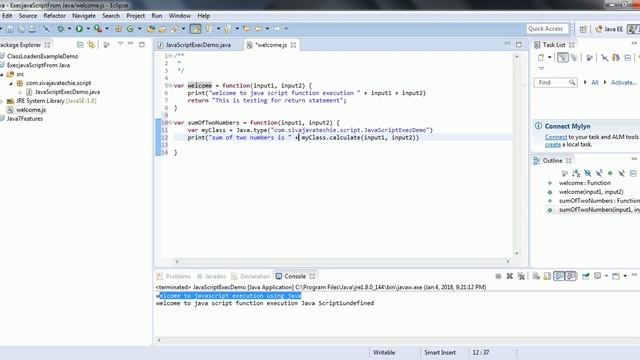This screenshot has width=640, height=360.
Task: Click the Open Type folder icon in toolbar
Action: [x=151, y=29]
